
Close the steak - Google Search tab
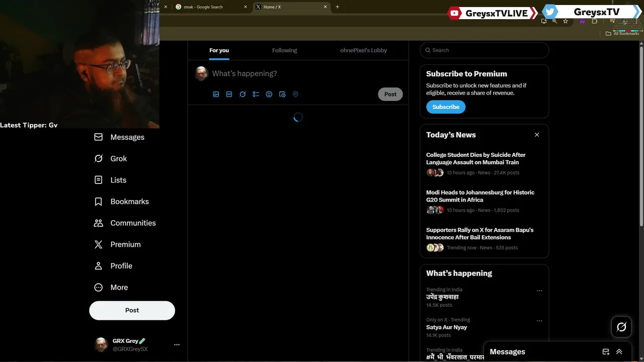tap(246, 7)
